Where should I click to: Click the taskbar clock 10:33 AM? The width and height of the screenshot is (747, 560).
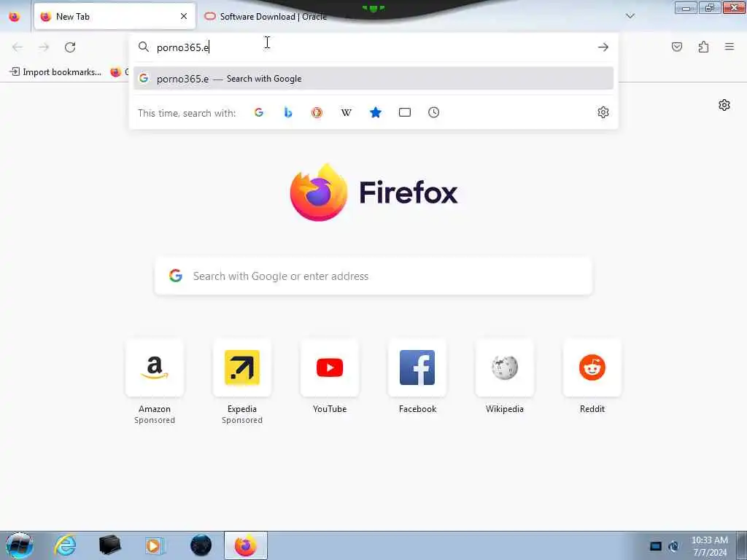click(709, 540)
